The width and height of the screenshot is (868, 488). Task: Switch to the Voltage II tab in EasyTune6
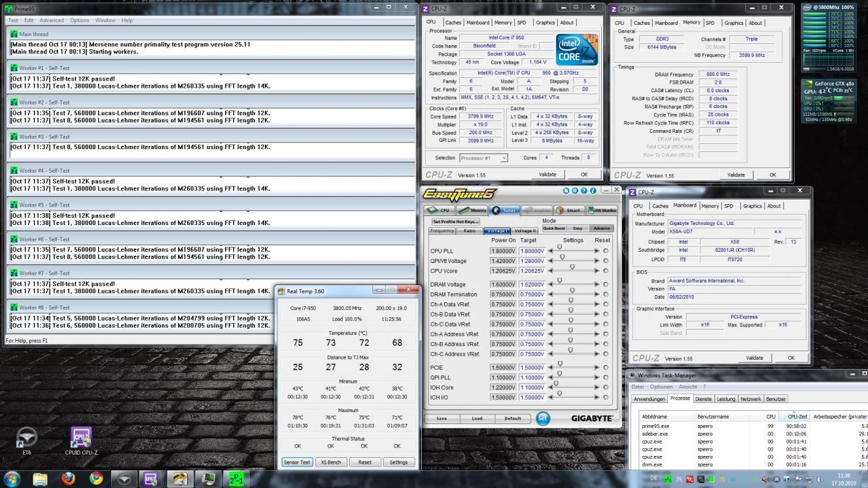point(526,230)
